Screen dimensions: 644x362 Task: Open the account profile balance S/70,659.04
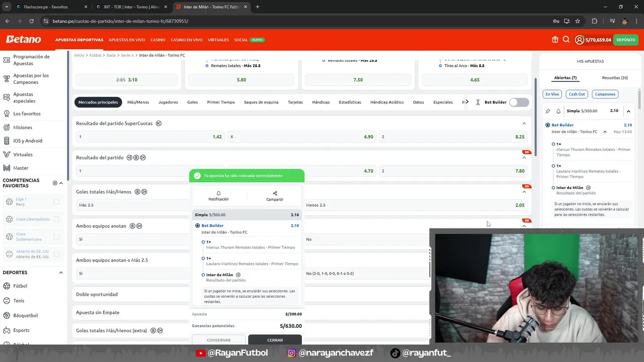tap(593, 40)
